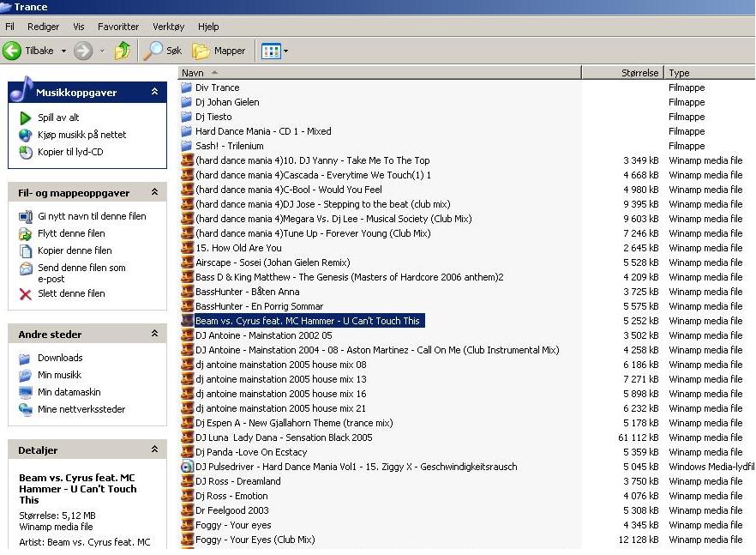
Task: Click the Spill av alt play icon
Action: (25, 118)
